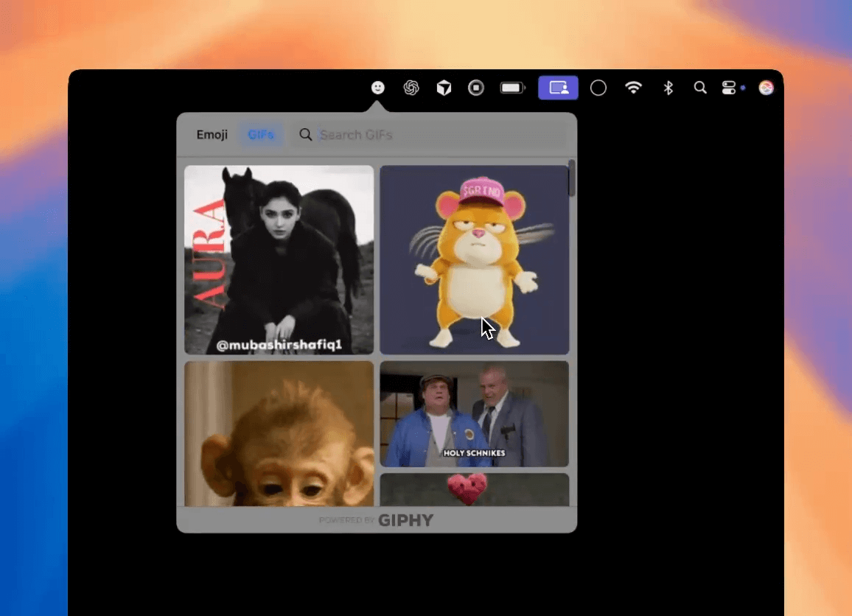Choose the dancing hamster with pink cap GIF
852x616 pixels.
click(474, 259)
